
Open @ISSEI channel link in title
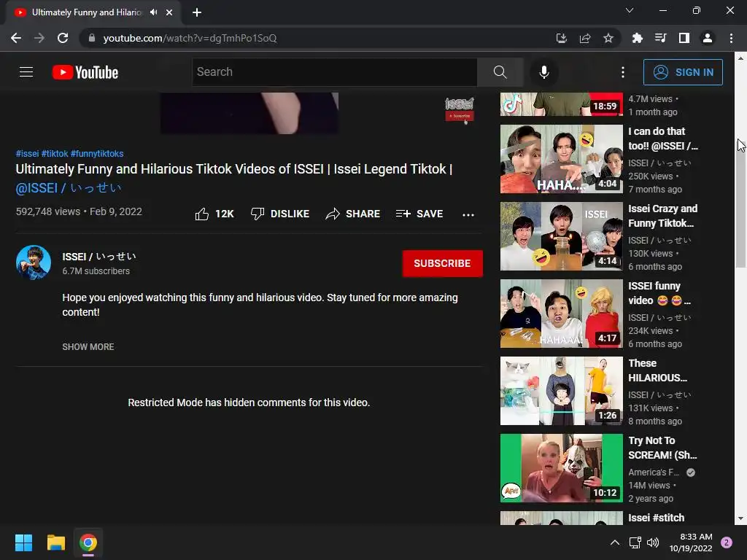point(69,188)
